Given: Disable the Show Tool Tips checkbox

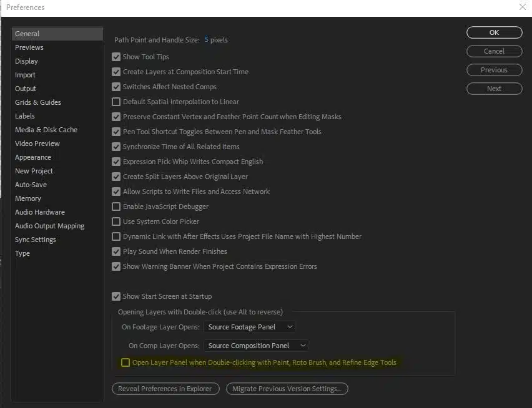Looking at the screenshot, I should [x=116, y=57].
